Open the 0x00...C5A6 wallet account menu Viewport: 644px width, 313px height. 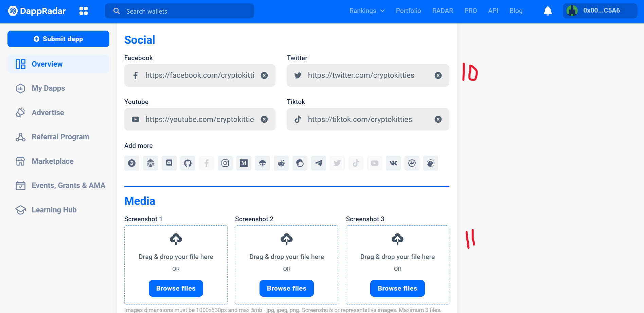pos(600,11)
